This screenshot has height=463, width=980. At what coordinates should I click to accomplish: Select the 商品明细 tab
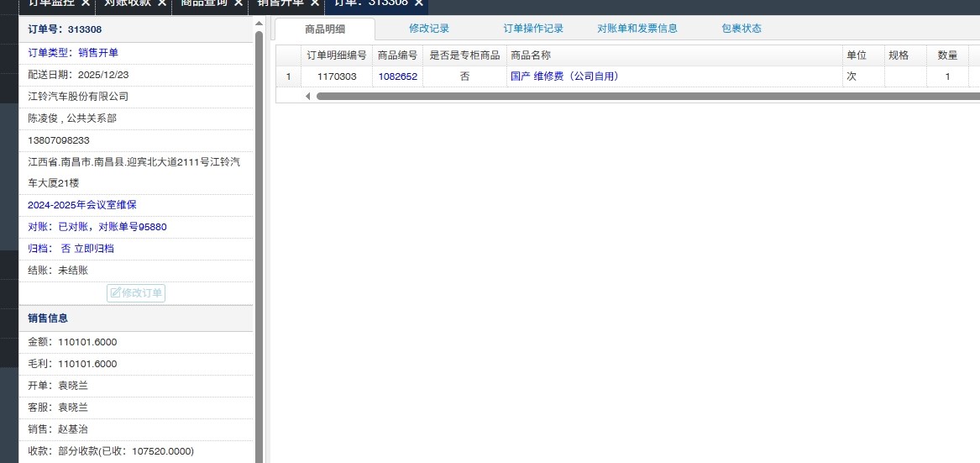pyautogui.click(x=325, y=29)
